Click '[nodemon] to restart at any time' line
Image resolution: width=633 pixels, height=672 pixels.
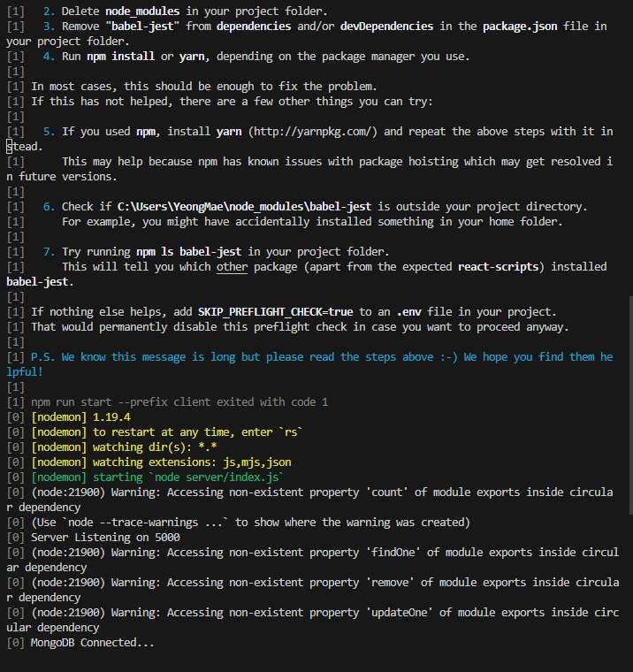(167, 432)
